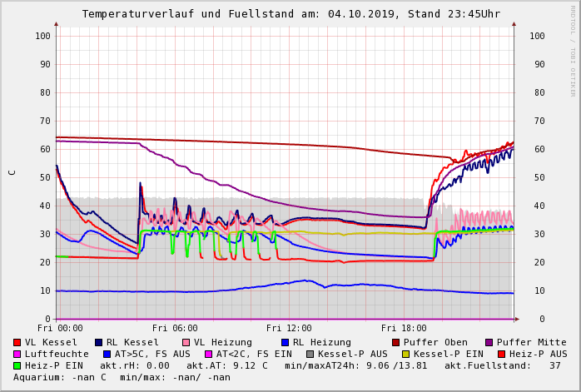Click the AT>5C, FS AUS legend label

[x=152, y=354]
